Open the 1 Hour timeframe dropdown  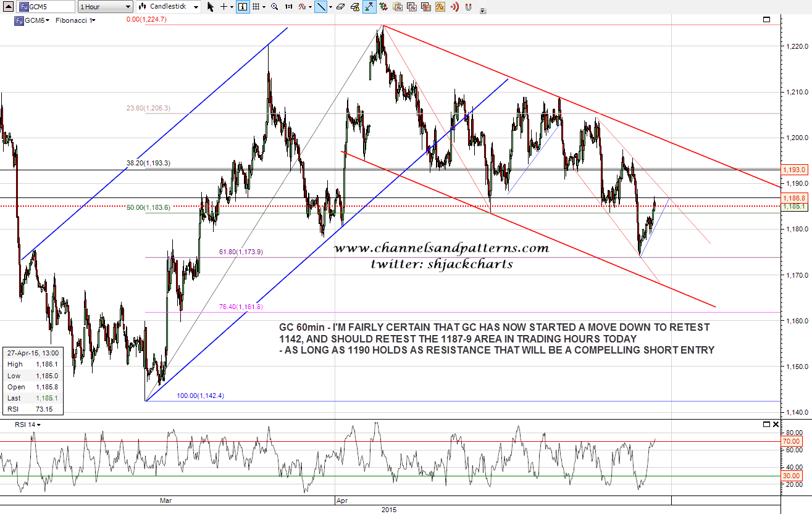[105, 7]
